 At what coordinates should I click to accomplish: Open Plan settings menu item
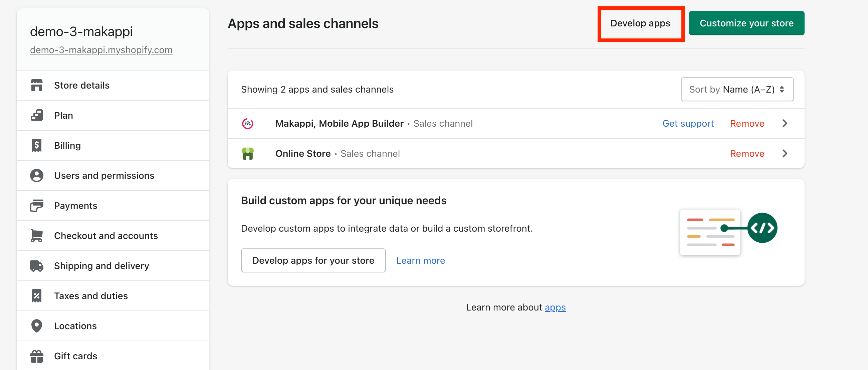[63, 115]
